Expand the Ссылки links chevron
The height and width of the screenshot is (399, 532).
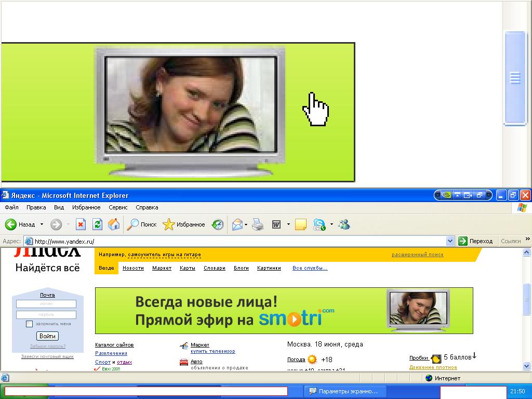tap(528, 239)
